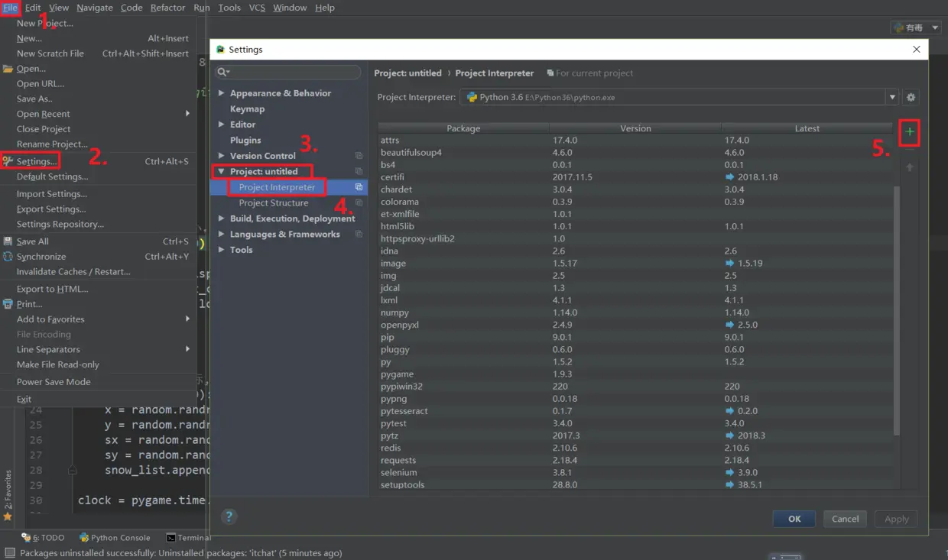This screenshot has width=948, height=560.
Task: Open the Refactor menu
Action: click(167, 8)
